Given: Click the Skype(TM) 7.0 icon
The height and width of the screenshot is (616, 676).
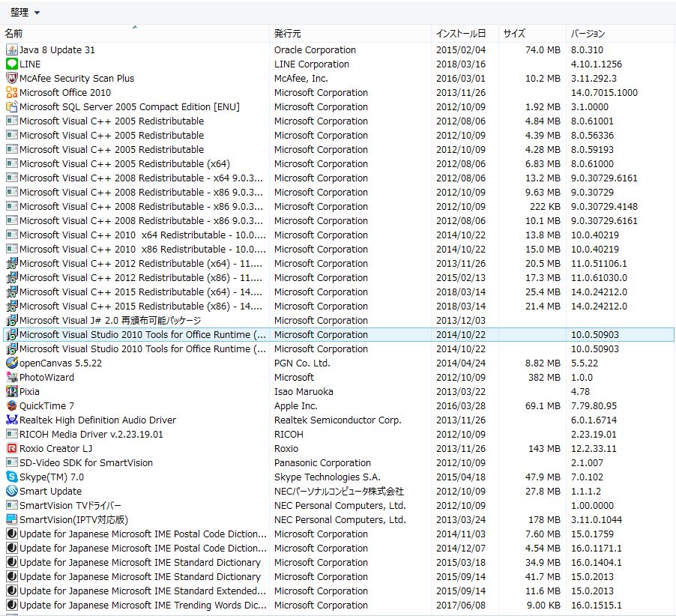Looking at the screenshot, I should pyautogui.click(x=12, y=477).
